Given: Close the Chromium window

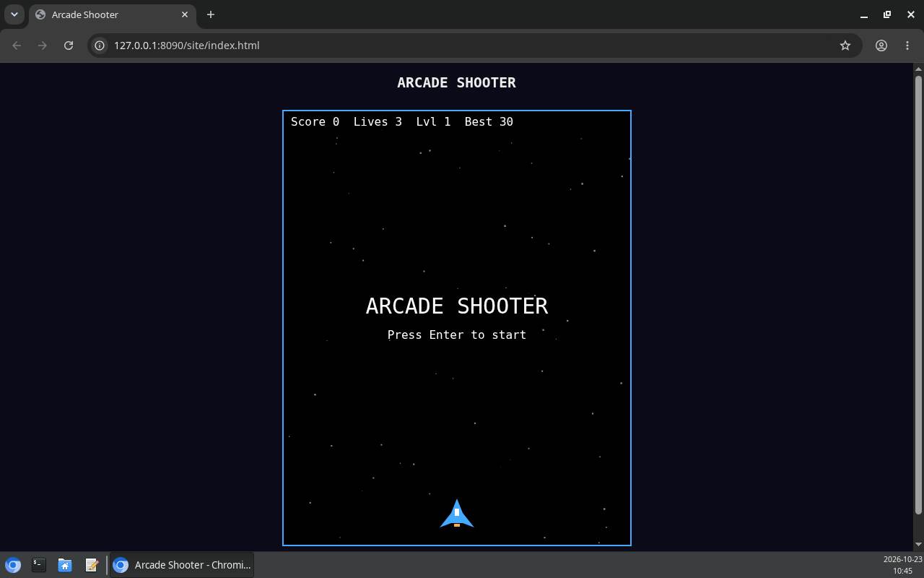Looking at the screenshot, I should [910, 14].
